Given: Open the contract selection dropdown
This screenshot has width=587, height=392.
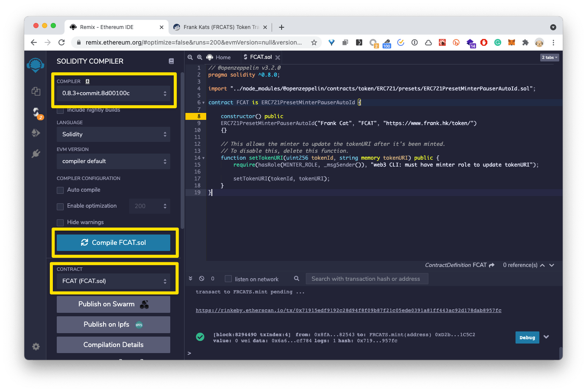Looking at the screenshot, I should click(x=114, y=281).
